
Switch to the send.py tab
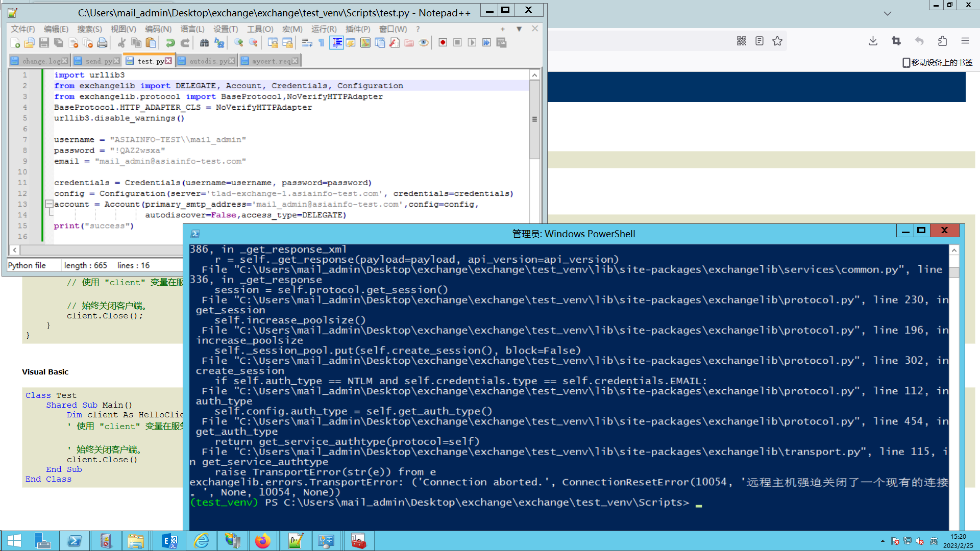coord(97,61)
